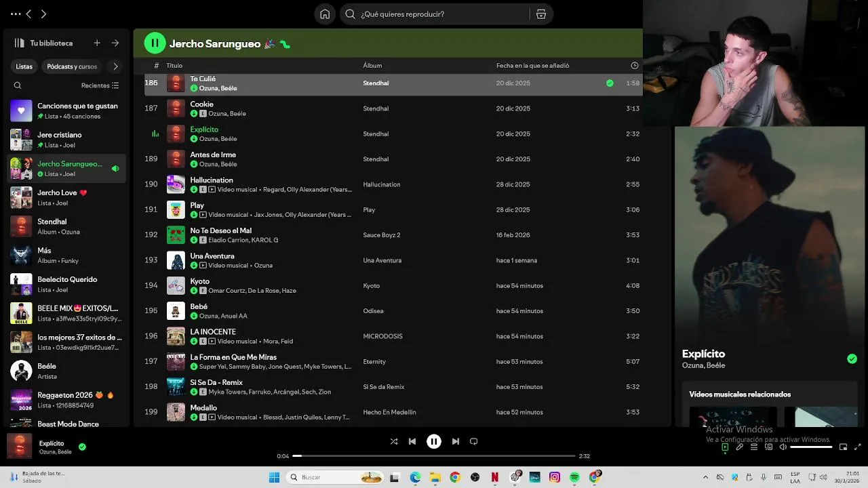Toggle the saved checkmark on Te Culié row

(x=610, y=83)
